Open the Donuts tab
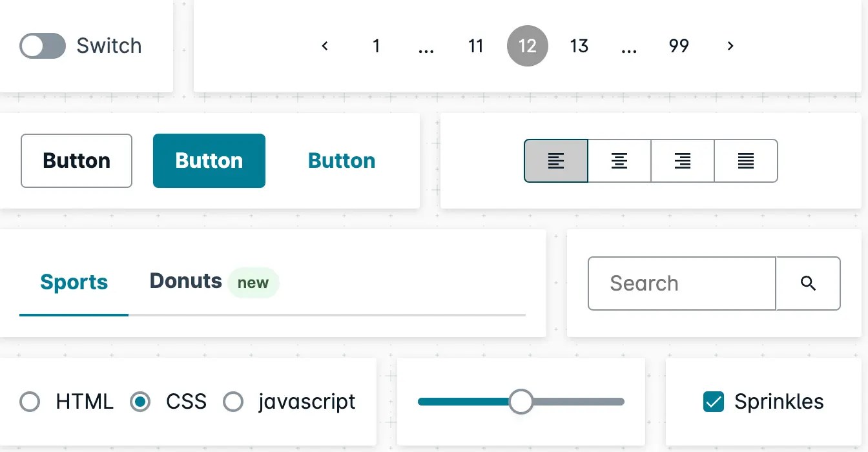The height and width of the screenshot is (452, 868). [x=186, y=282]
